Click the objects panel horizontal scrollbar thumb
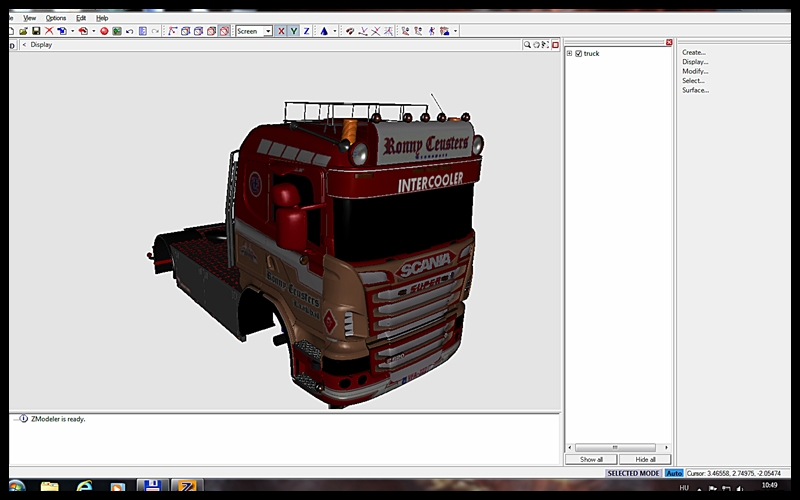Screen dimensions: 800x500 [615, 447]
